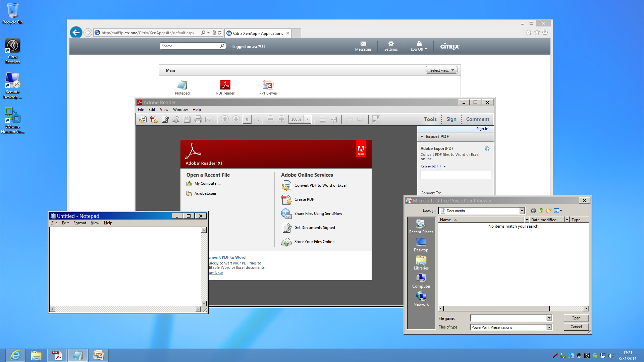Launch the Notepad app icon in Citrix XenApp
Image resolution: width=644 pixels, height=362 pixels.
coord(182,85)
